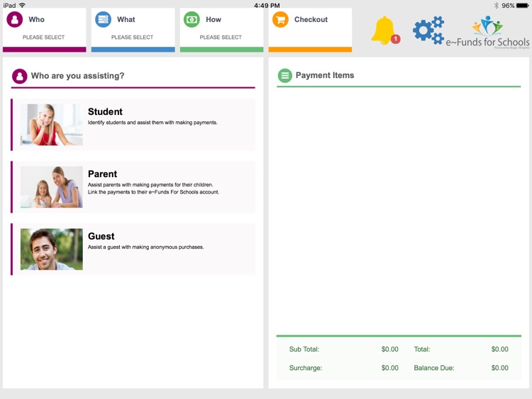Click the 4:49 PM clock
Image resolution: width=532 pixels, height=399 pixels.
(x=267, y=6)
